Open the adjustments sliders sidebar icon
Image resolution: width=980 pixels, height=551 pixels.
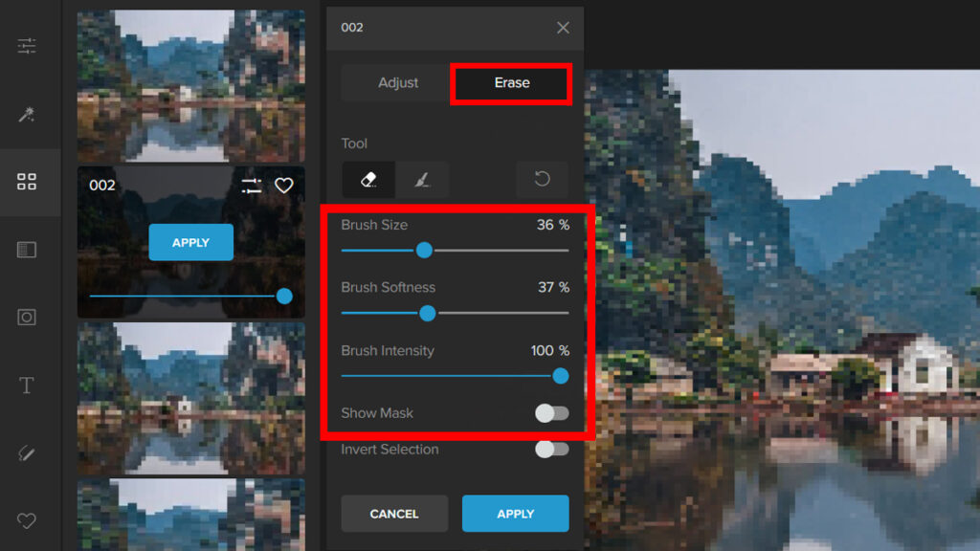click(27, 46)
